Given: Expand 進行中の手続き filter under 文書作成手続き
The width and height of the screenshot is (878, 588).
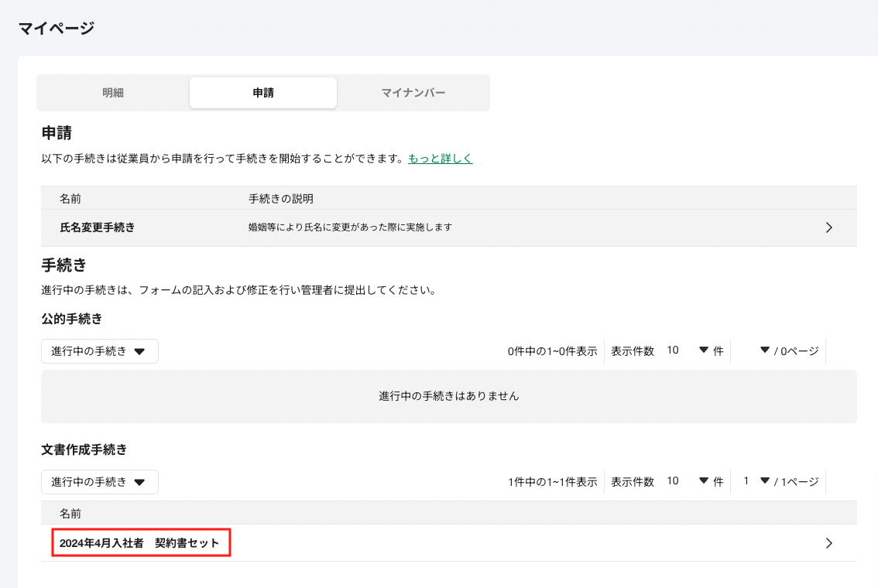Looking at the screenshot, I should click(99, 482).
